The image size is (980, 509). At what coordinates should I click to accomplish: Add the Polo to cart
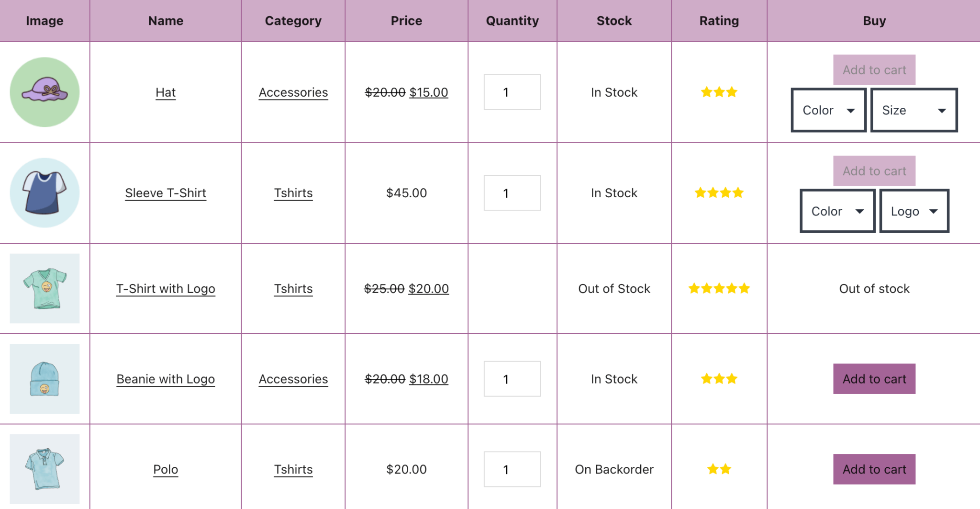(874, 469)
